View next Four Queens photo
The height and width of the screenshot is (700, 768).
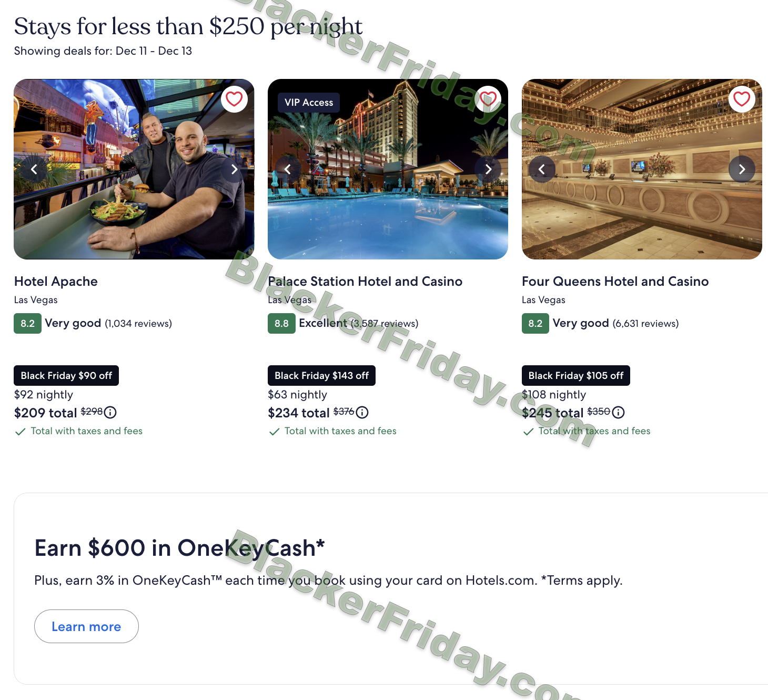tap(742, 169)
